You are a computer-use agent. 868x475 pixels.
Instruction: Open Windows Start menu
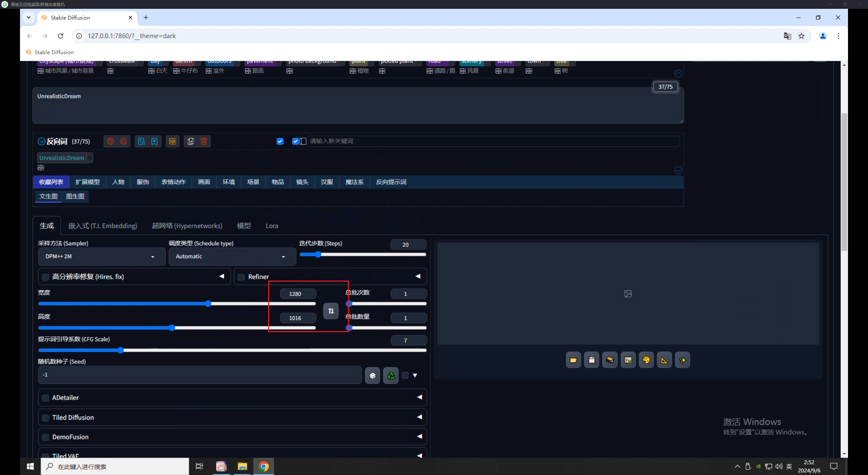point(30,467)
